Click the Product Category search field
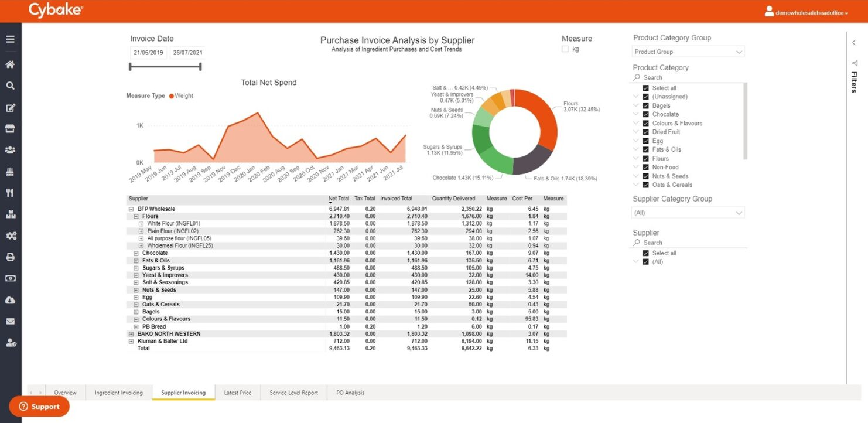The image size is (868, 423). tap(688, 77)
